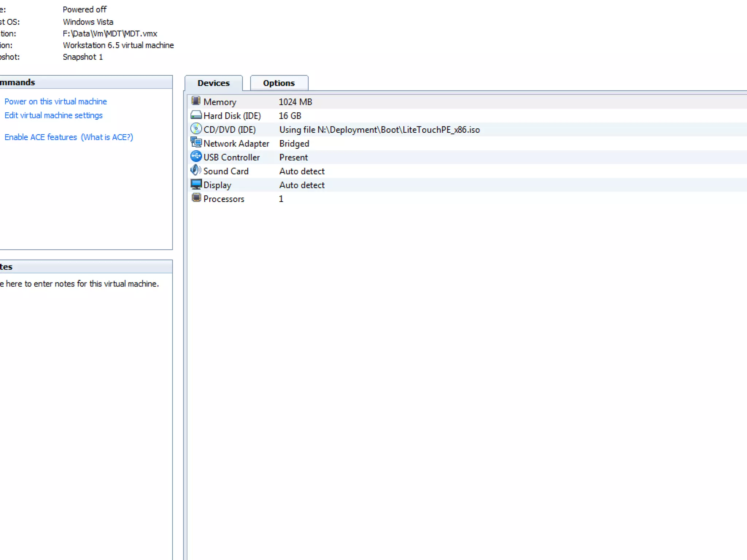Screen dimensions: 747x560
Task: Click Enable ACE features link
Action: 40,137
